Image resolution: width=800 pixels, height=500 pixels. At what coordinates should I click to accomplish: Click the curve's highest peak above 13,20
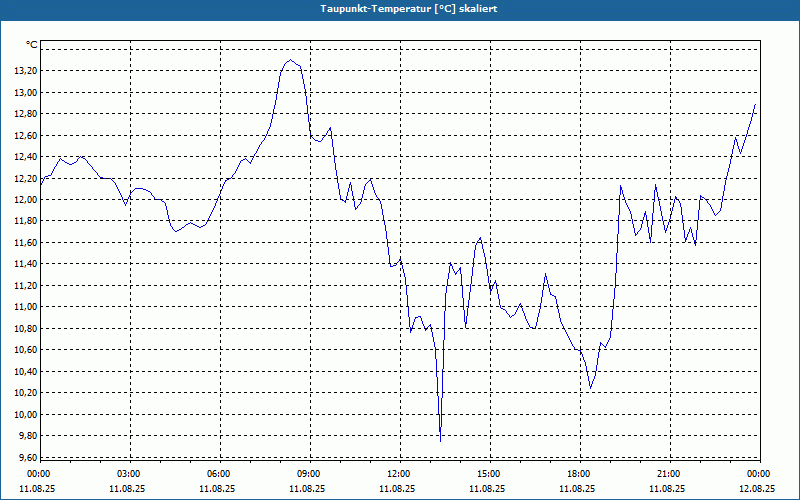[290, 60]
